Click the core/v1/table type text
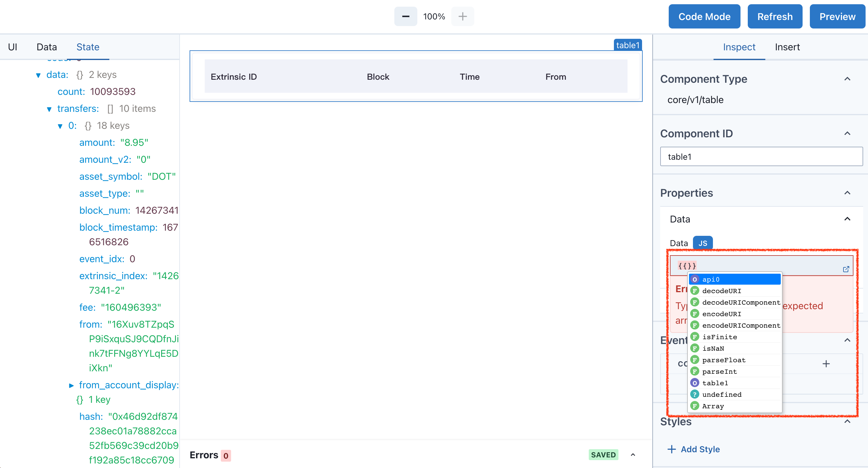The height and width of the screenshot is (468, 868). (695, 100)
